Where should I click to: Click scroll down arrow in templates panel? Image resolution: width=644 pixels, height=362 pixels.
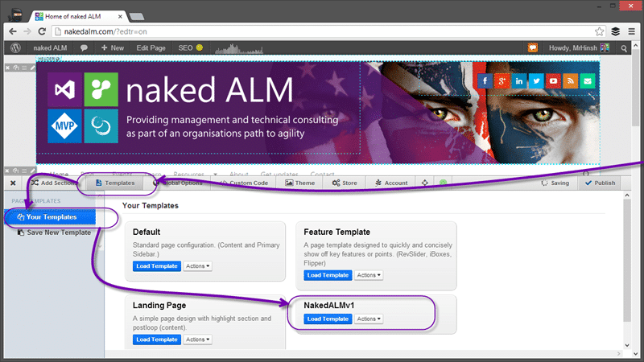coord(627,345)
